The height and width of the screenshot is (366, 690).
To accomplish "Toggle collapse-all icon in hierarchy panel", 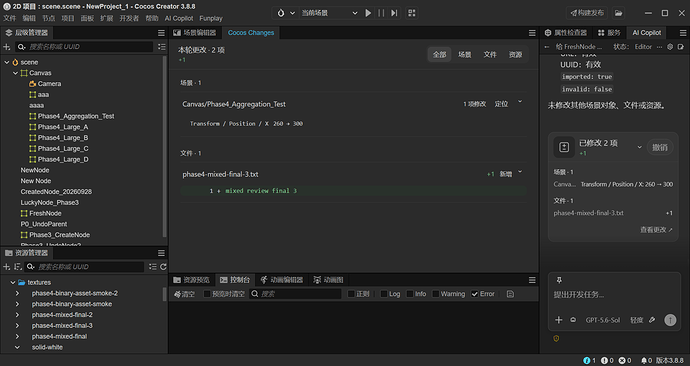I will pos(161,47).
